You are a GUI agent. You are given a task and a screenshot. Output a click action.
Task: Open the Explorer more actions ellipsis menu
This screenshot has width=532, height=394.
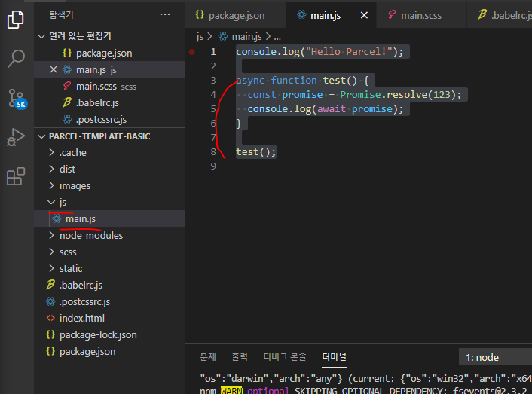click(165, 14)
